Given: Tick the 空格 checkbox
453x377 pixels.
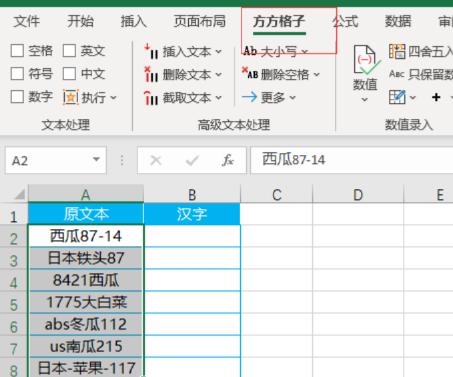Looking at the screenshot, I should click(x=17, y=51).
